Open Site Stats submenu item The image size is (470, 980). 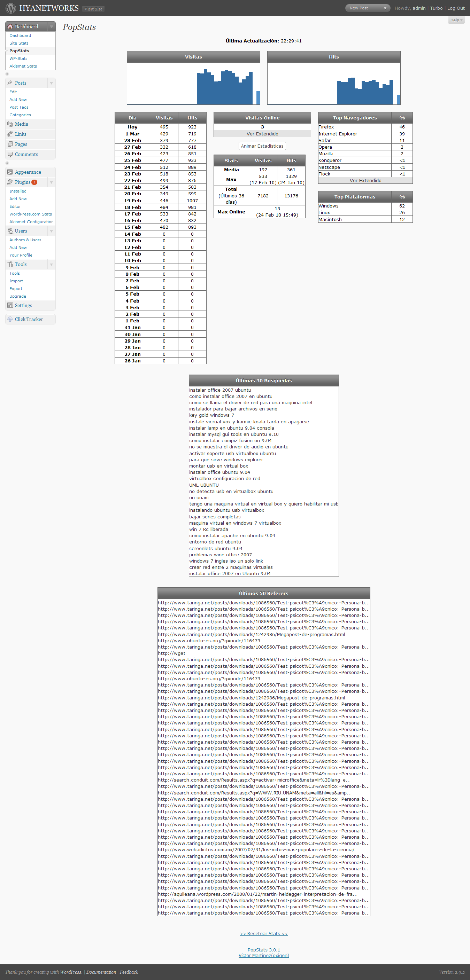[19, 44]
